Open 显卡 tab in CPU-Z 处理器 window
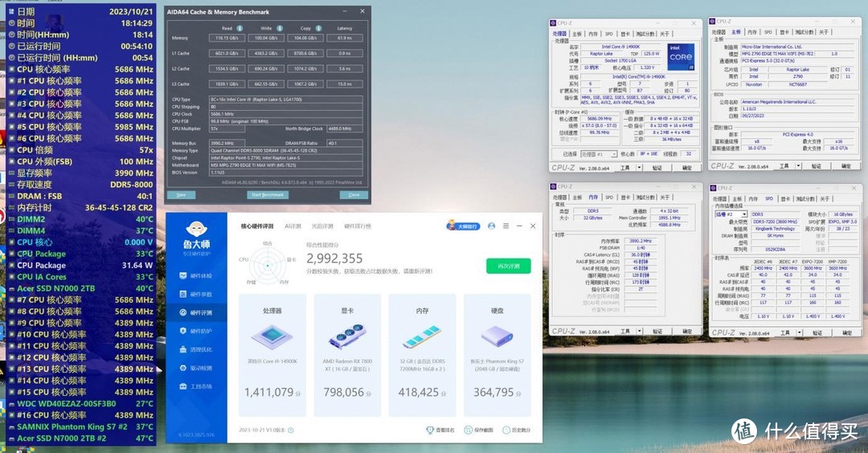 (625, 33)
